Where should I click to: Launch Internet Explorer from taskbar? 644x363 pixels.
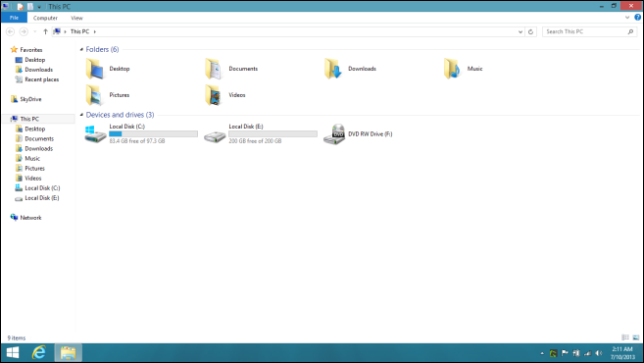[x=39, y=353]
